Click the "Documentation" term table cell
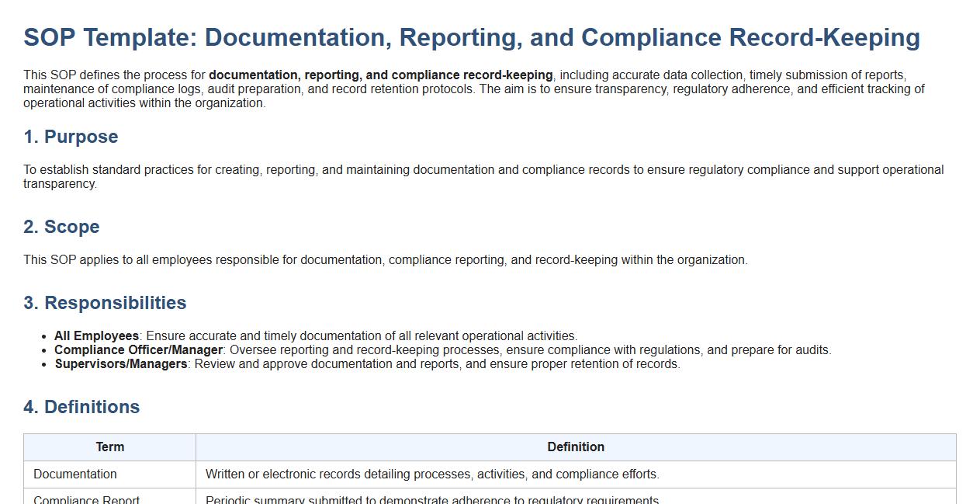Image resolution: width=980 pixels, height=504 pixels. pyautogui.click(x=75, y=474)
